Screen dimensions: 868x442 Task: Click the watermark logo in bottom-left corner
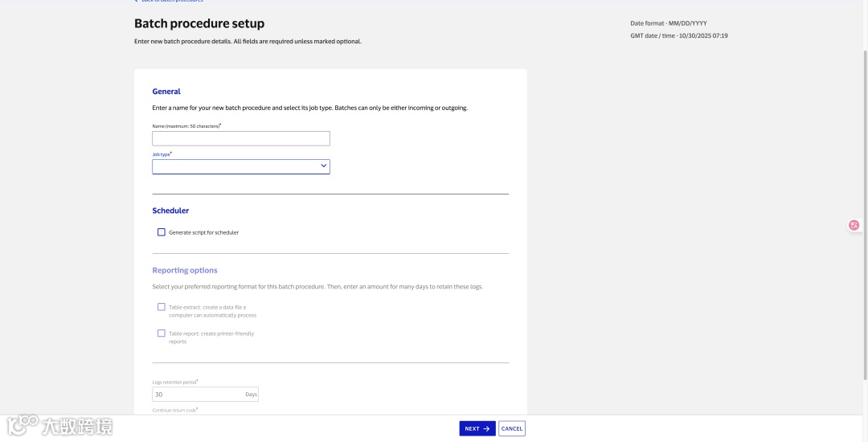(60, 425)
